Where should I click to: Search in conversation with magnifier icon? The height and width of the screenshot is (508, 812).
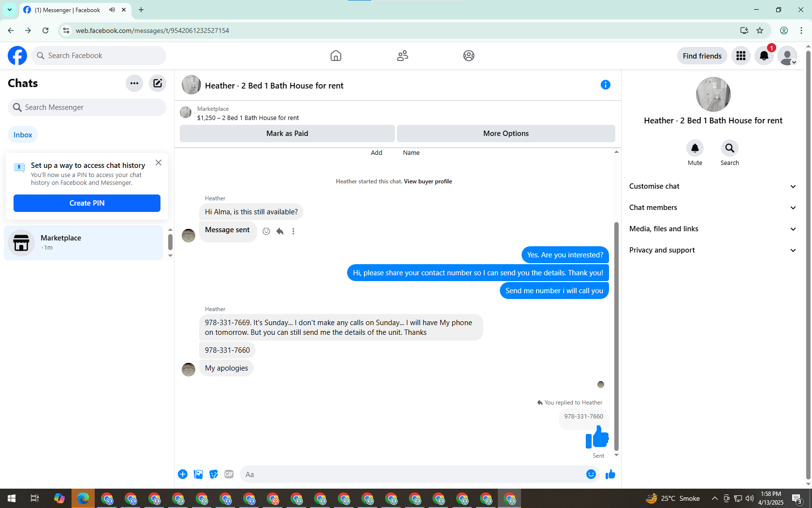[730, 148]
